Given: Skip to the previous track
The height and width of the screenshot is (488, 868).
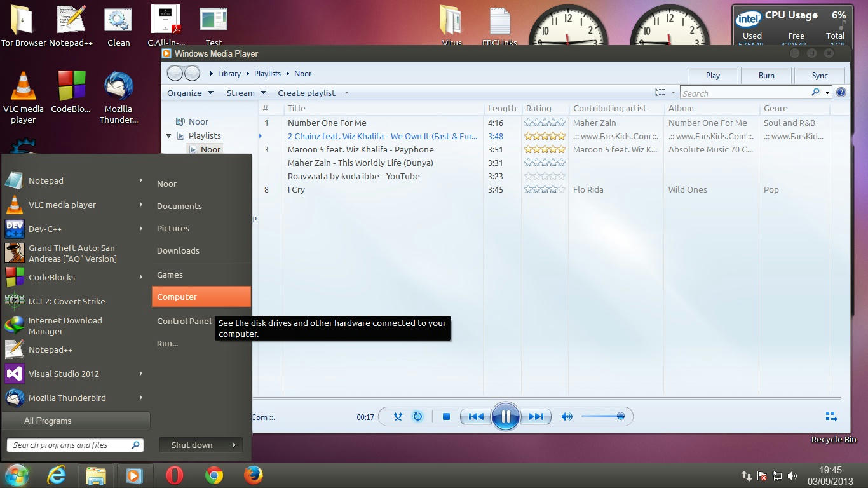Looking at the screenshot, I should pos(476,417).
